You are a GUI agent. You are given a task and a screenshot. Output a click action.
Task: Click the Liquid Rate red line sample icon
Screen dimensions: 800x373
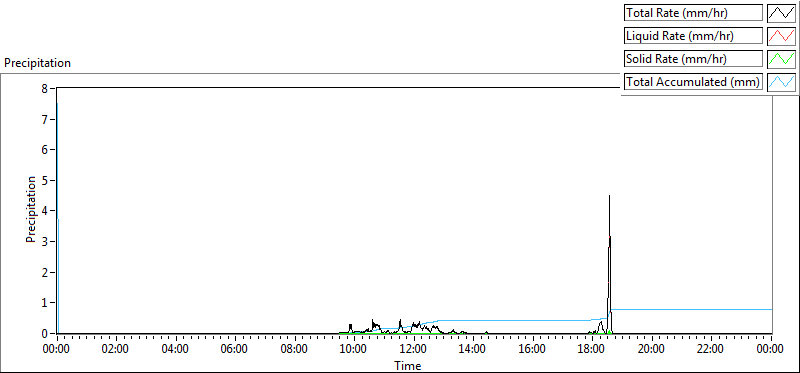782,36
